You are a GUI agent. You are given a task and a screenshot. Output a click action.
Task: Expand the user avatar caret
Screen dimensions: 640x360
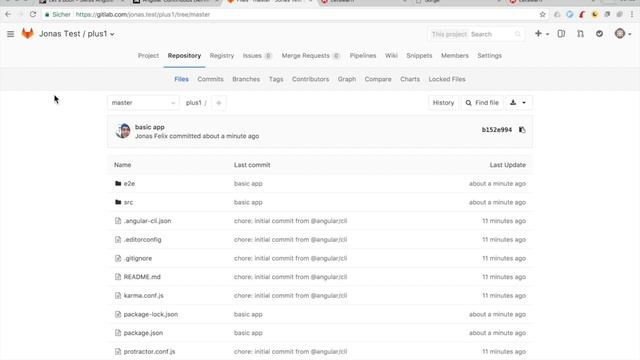click(x=629, y=34)
